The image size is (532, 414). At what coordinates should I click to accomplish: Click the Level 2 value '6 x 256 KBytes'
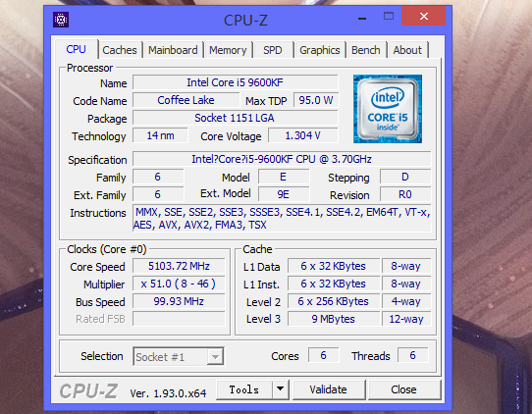pyautogui.click(x=333, y=301)
